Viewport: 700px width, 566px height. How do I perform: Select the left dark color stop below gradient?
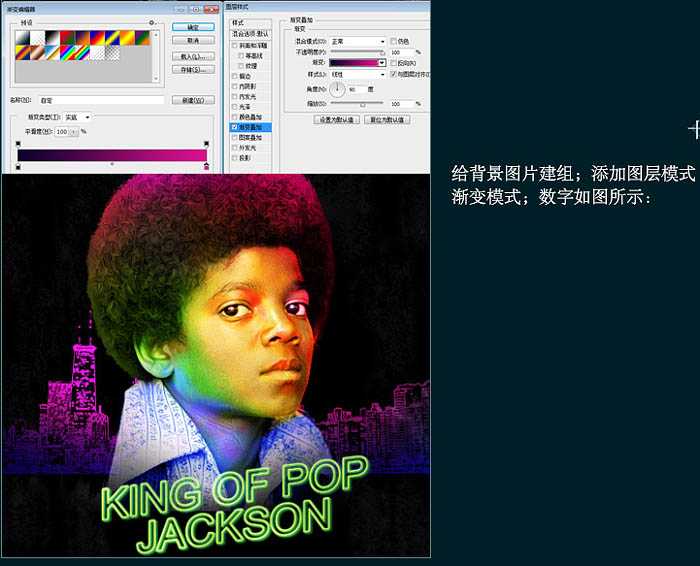(x=18, y=166)
